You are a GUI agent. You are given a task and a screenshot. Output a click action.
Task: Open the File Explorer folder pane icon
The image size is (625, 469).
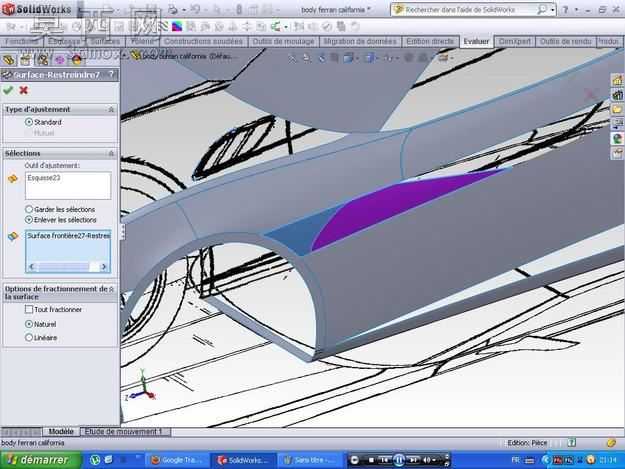617,109
